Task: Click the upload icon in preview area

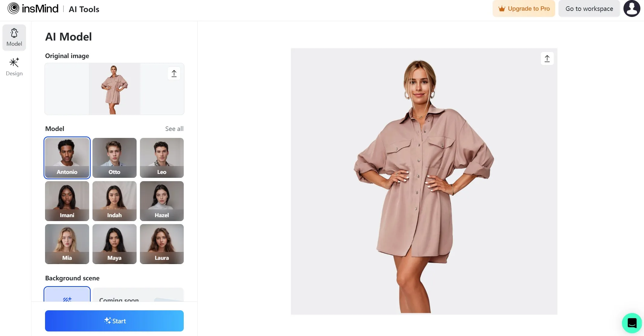Action: click(547, 58)
